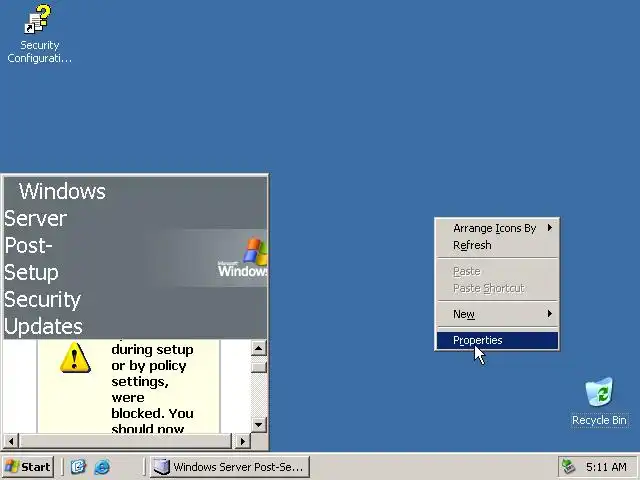
Task: Click the horizontal scrollbar thumb
Action: click(x=126, y=441)
